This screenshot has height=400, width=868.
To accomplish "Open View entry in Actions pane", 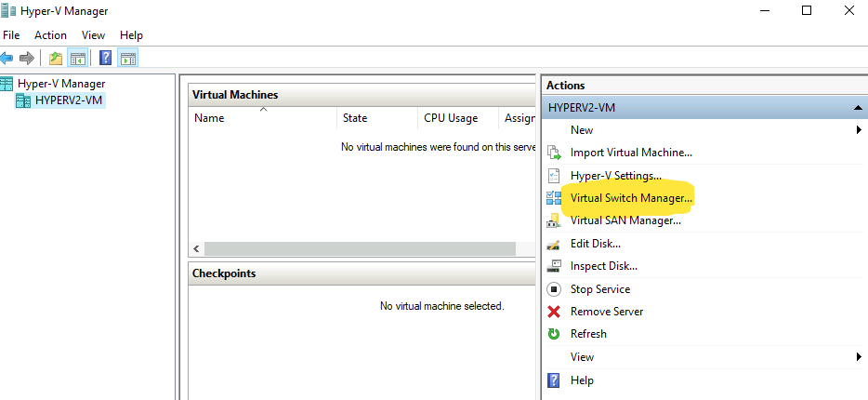I will [x=583, y=357].
